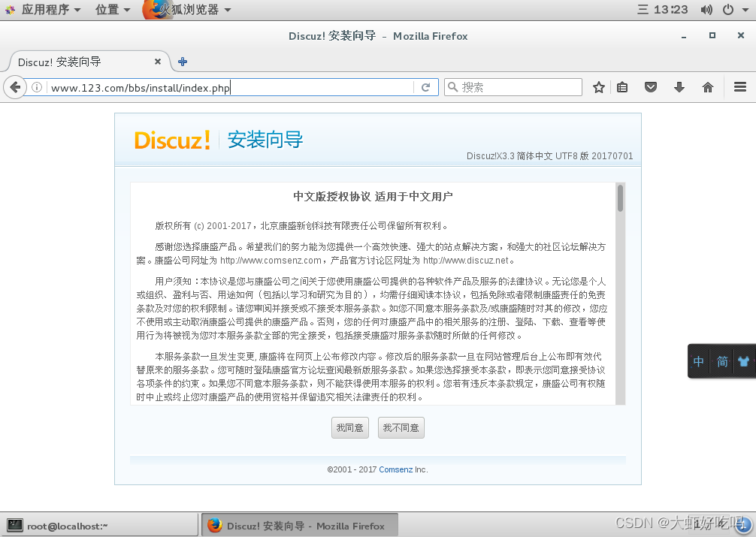Open the 火狐浏览器 application menu

(188, 10)
